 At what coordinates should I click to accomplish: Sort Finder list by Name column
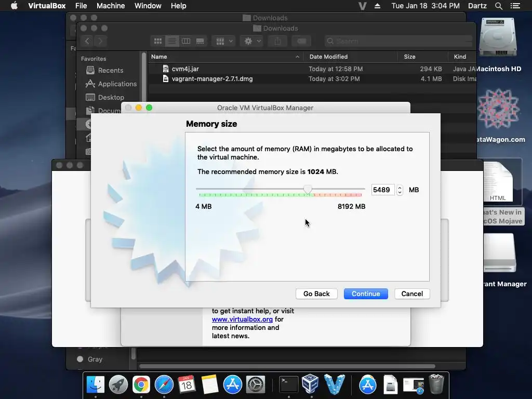pyautogui.click(x=225, y=57)
